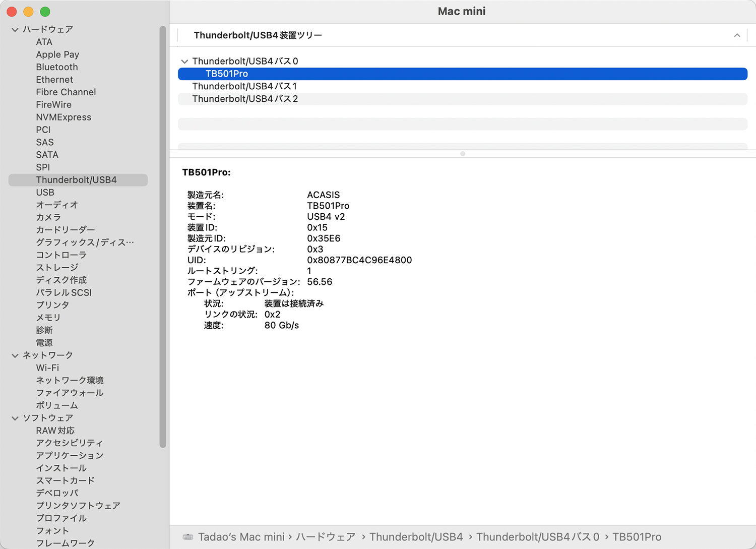Click the Thunderbolt/USB4 装置ツリー column header
The height and width of the screenshot is (549, 756).
pyautogui.click(x=258, y=35)
